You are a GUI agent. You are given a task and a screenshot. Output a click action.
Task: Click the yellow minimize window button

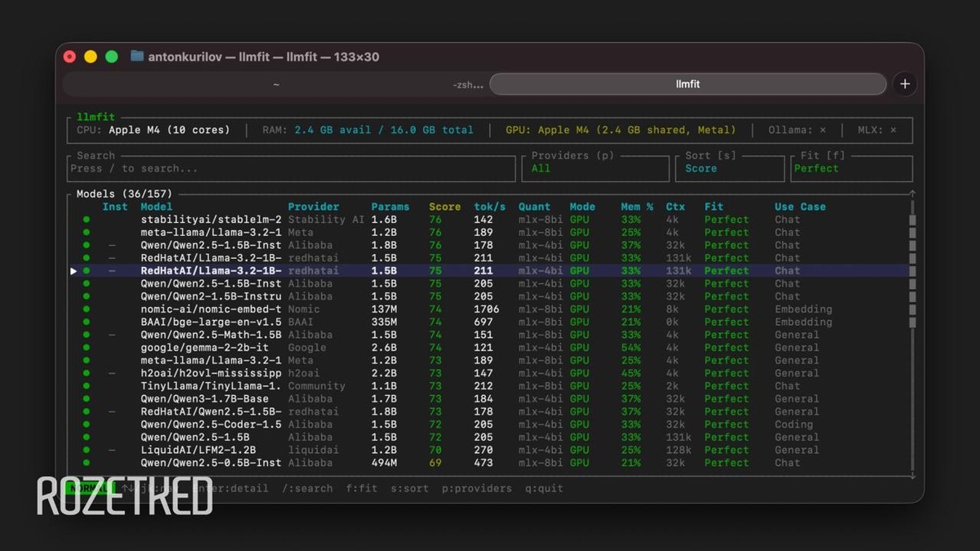pyautogui.click(x=91, y=56)
